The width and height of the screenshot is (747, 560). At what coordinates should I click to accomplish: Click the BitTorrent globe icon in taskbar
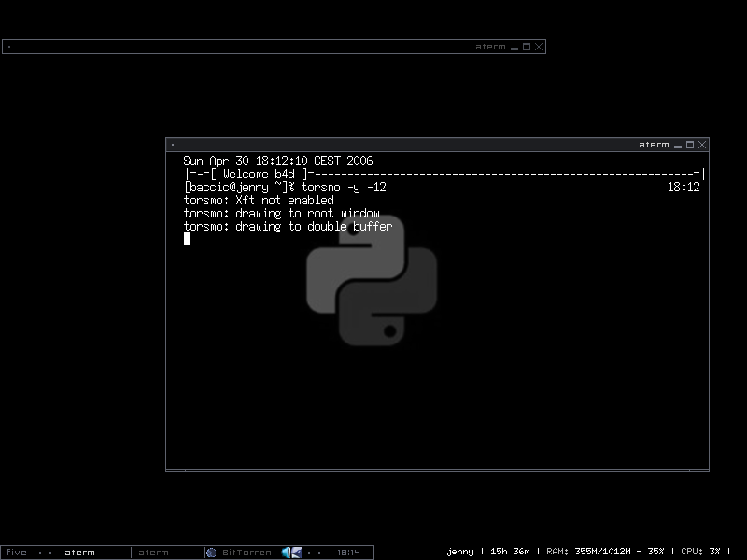point(211,553)
